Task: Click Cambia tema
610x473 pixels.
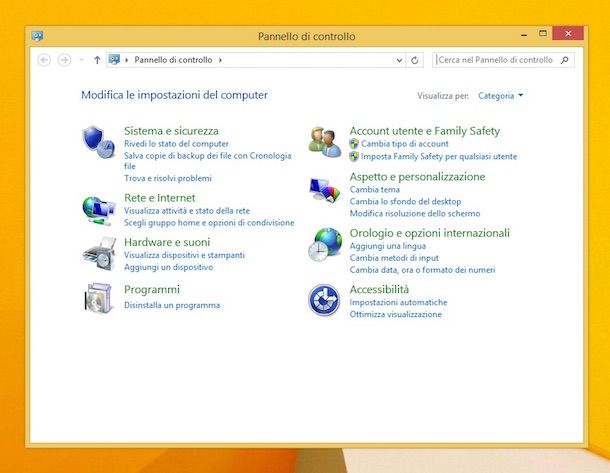Action: click(374, 189)
